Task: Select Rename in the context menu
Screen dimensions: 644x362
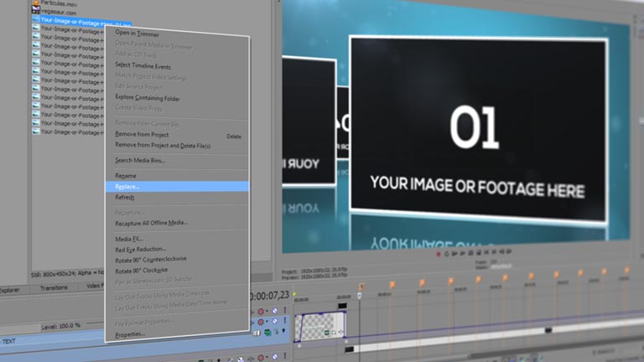Action: pyautogui.click(x=125, y=176)
